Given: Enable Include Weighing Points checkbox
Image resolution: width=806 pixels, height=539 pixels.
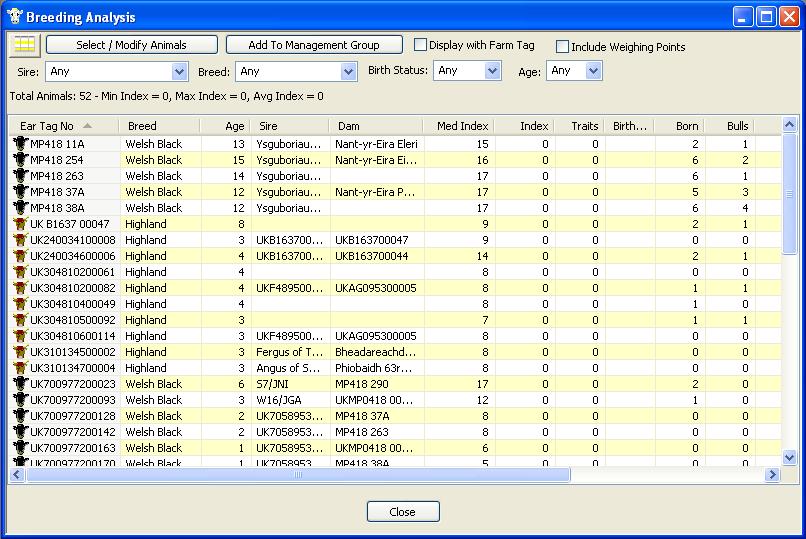Looking at the screenshot, I should click(562, 47).
